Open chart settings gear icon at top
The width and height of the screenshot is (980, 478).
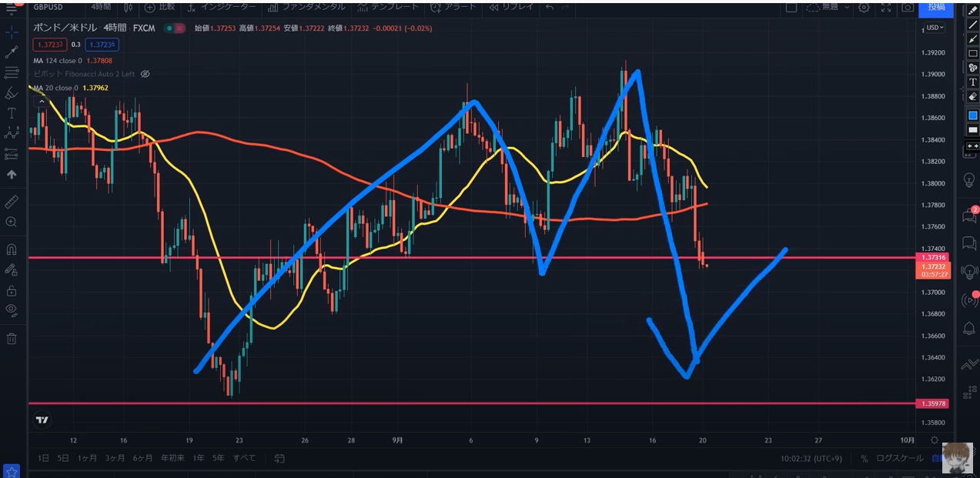pos(864,7)
